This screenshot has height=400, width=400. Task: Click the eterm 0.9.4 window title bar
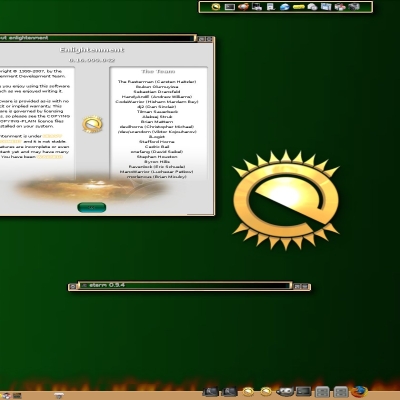tap(184, 285)
